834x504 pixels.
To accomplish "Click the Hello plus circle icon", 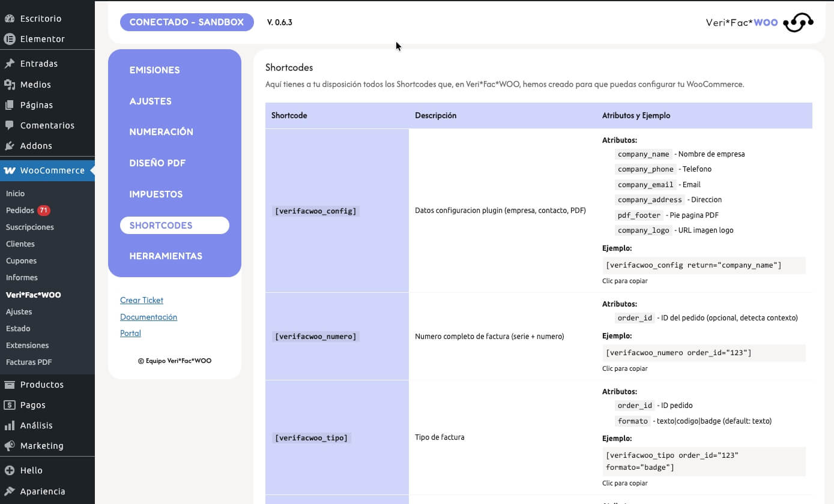I will [10, 470].
